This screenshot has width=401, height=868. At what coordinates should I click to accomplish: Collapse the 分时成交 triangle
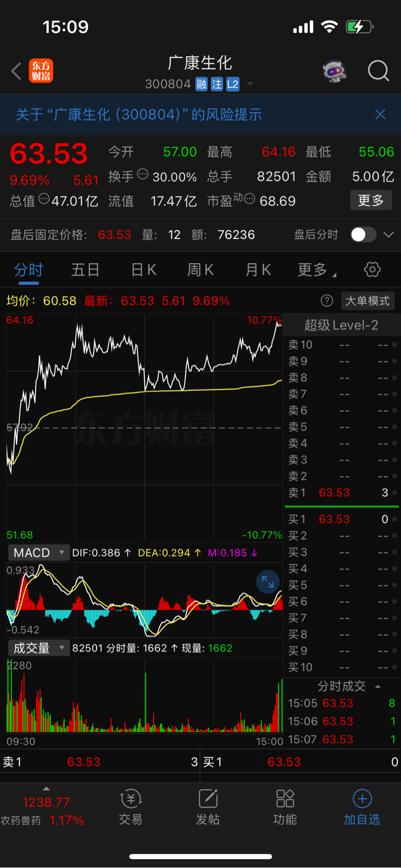[378, 686]
